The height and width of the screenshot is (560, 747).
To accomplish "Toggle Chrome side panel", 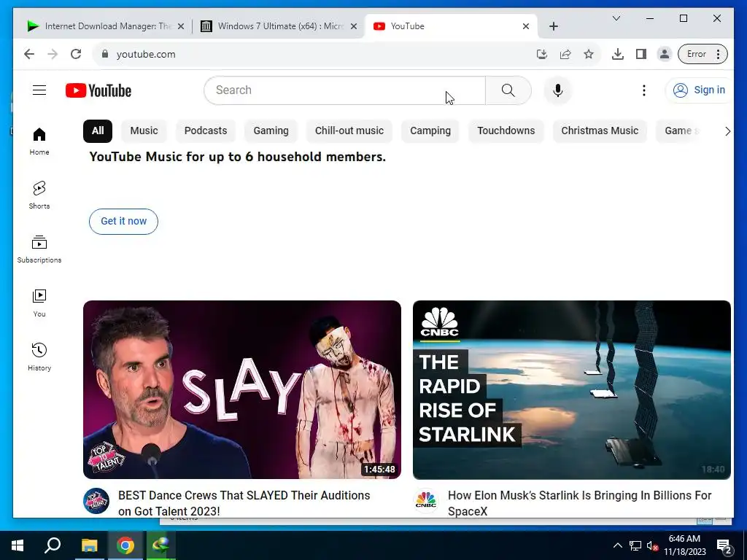I will 640,54.
